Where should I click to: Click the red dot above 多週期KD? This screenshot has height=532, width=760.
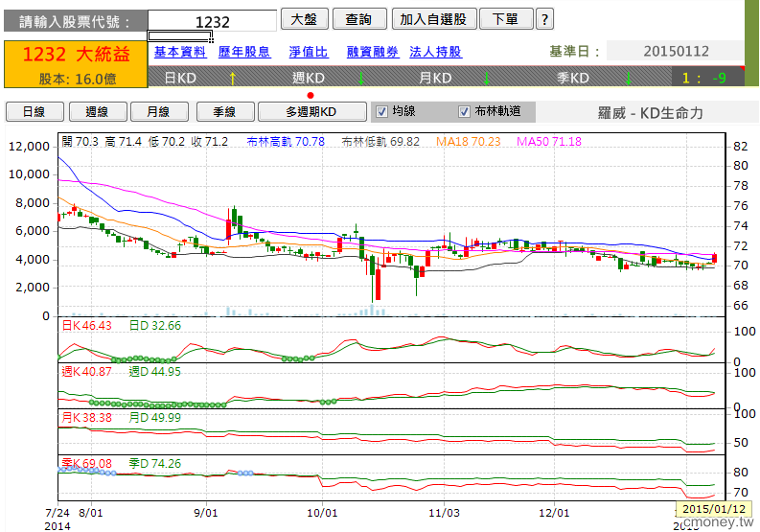click(x=311, y=95)
